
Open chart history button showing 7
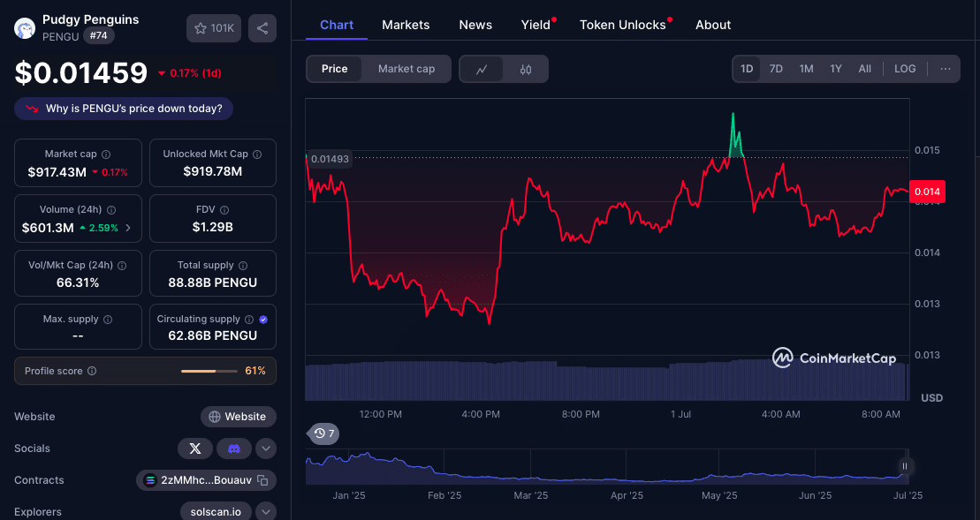point(323,433)
